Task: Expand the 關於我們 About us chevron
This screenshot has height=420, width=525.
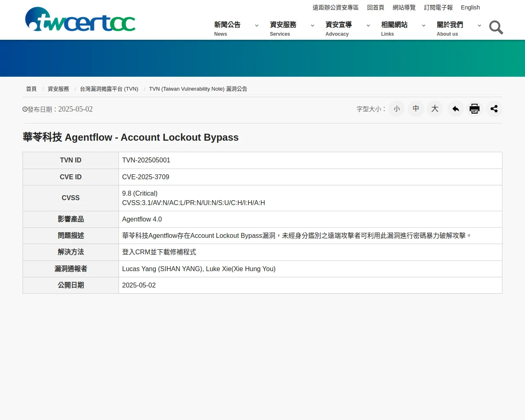Action: click(x=479, y=25)
